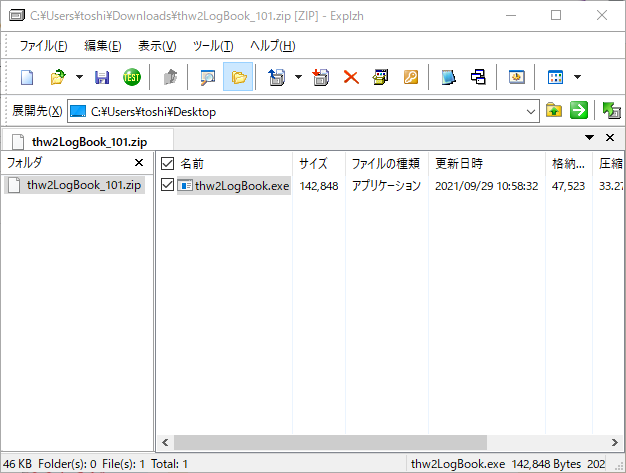Click the red X delete icon
Image resolution: width=626 pixels, height=473 pixels.
click(351, 77)
